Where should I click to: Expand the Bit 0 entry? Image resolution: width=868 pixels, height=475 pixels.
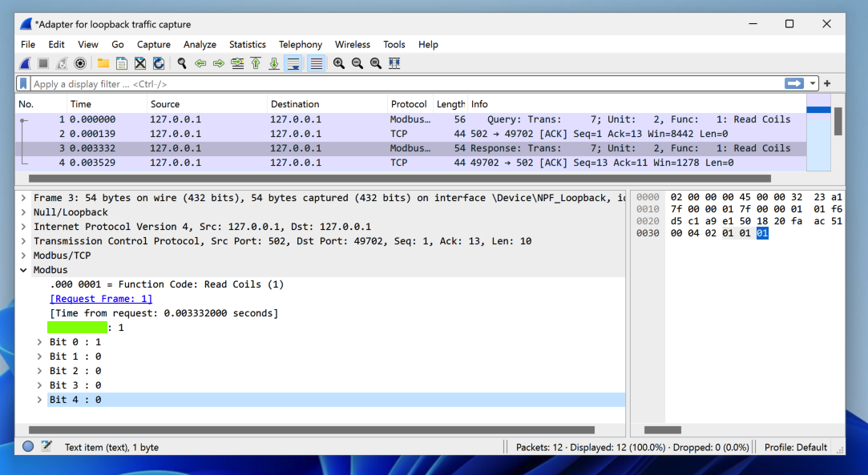click(39, 342)
